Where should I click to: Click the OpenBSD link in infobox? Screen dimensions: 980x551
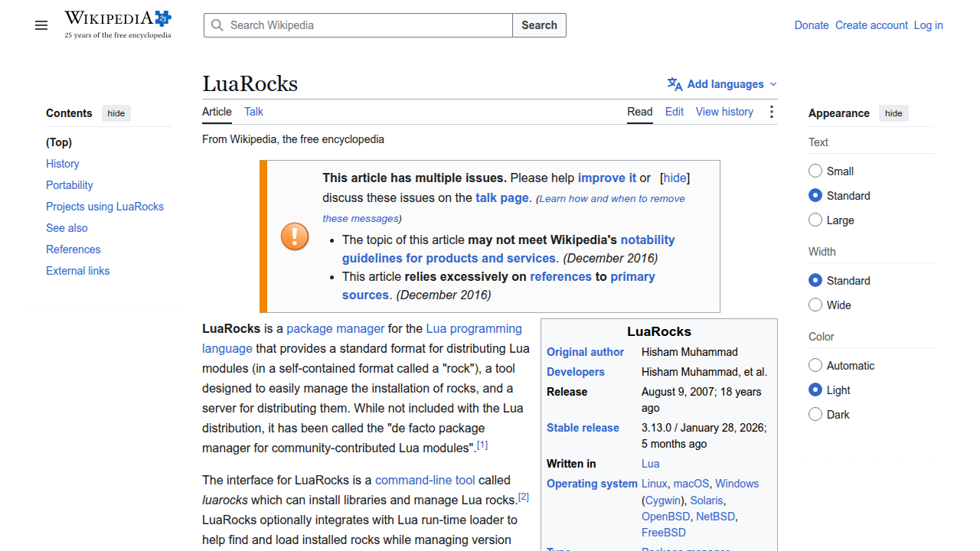coord(666,517)
